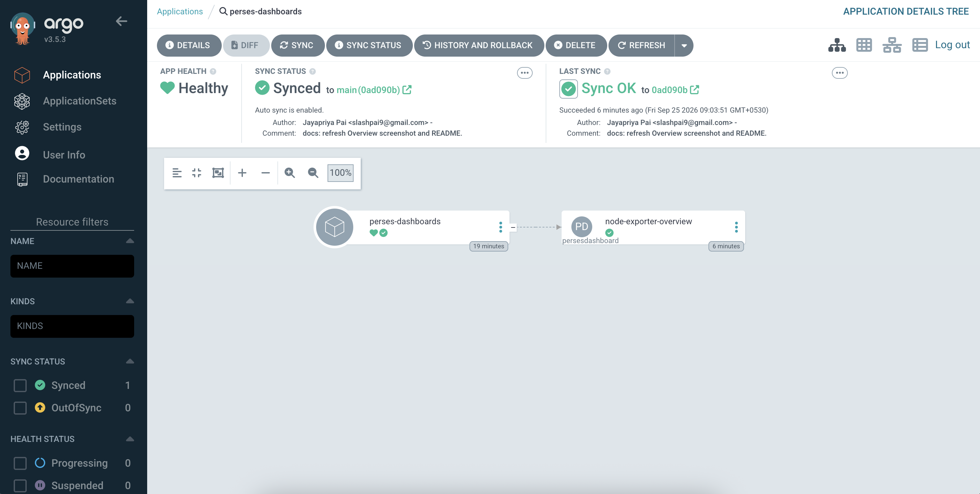980x494 pixels.
Task: Click the DETAILS button
Action: [189, 46]
